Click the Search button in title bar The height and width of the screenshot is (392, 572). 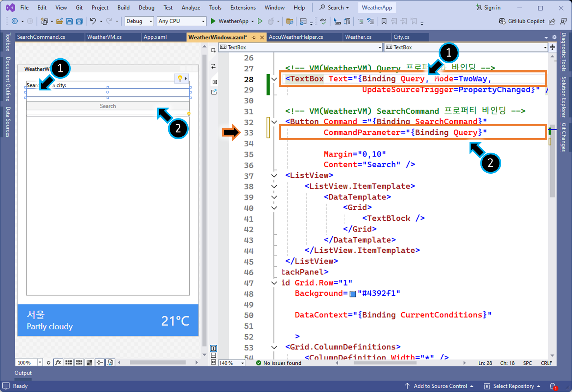(x=334, y=7)
